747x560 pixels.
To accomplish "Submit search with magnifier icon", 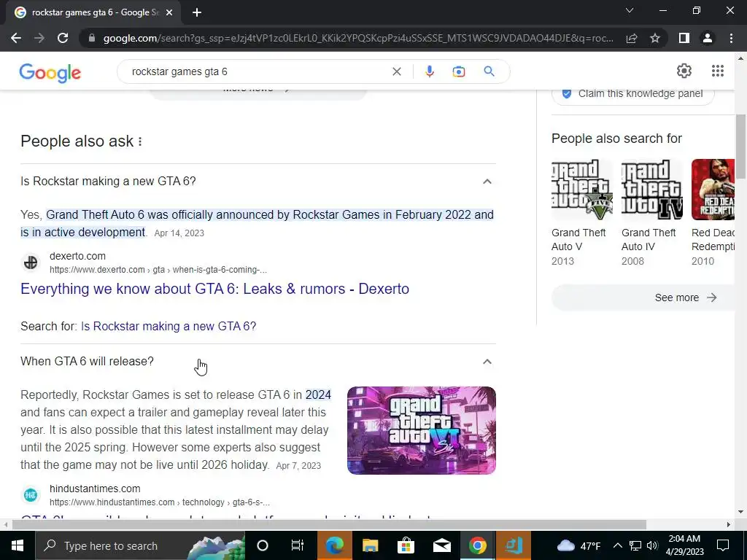I will [489, 71].
